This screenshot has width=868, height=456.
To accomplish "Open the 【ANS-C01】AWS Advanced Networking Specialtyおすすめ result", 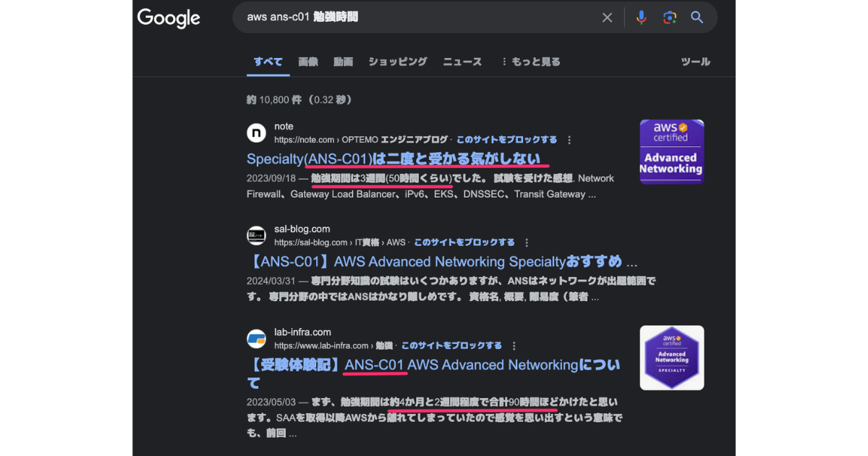I will [x=442, y=261].
